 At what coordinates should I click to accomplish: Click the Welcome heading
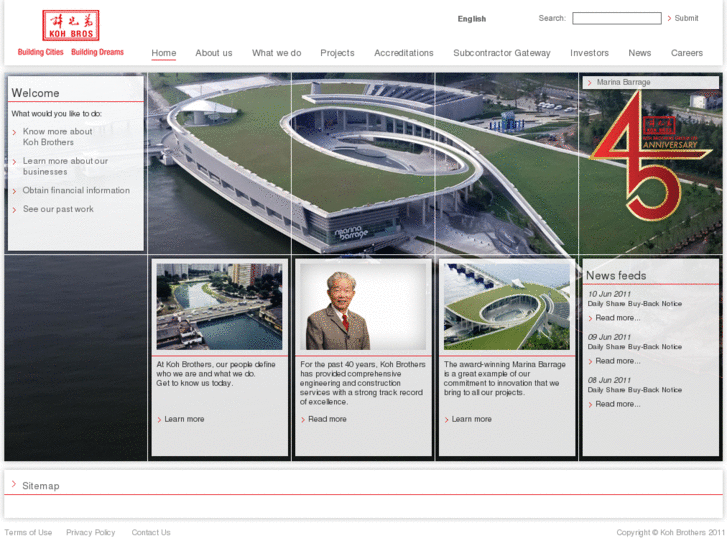(35, 93)
